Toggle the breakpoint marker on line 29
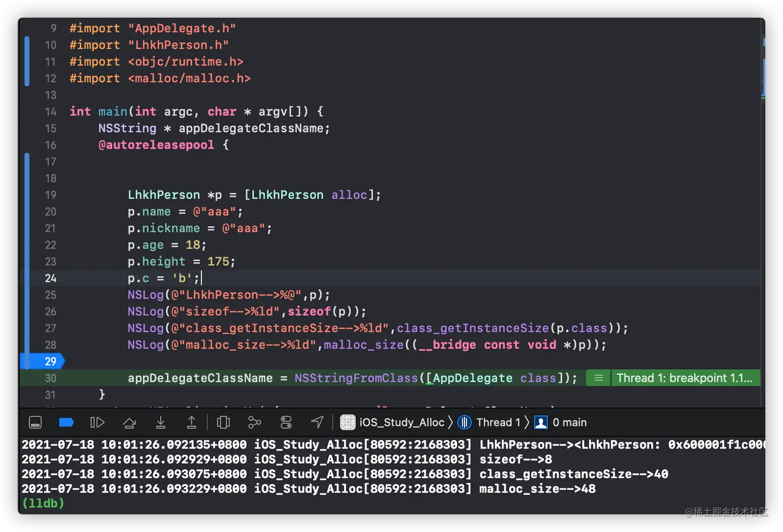783x532 pixels. (42, 361)
